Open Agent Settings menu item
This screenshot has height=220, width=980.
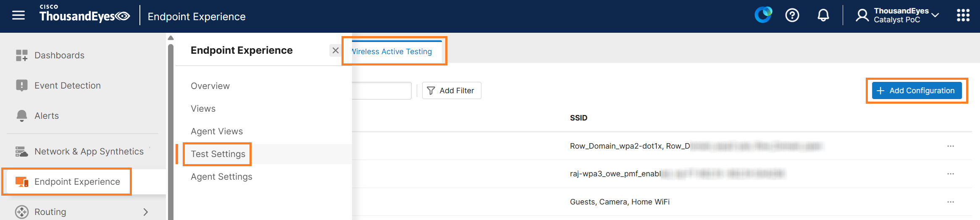click(x=221, y=177)
